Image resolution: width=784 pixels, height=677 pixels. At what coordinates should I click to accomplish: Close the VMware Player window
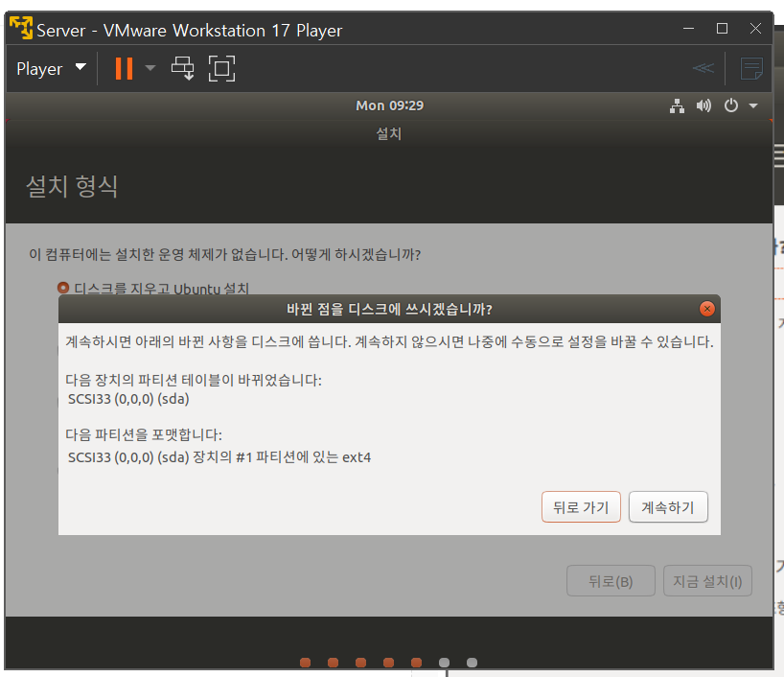(755, 29)
